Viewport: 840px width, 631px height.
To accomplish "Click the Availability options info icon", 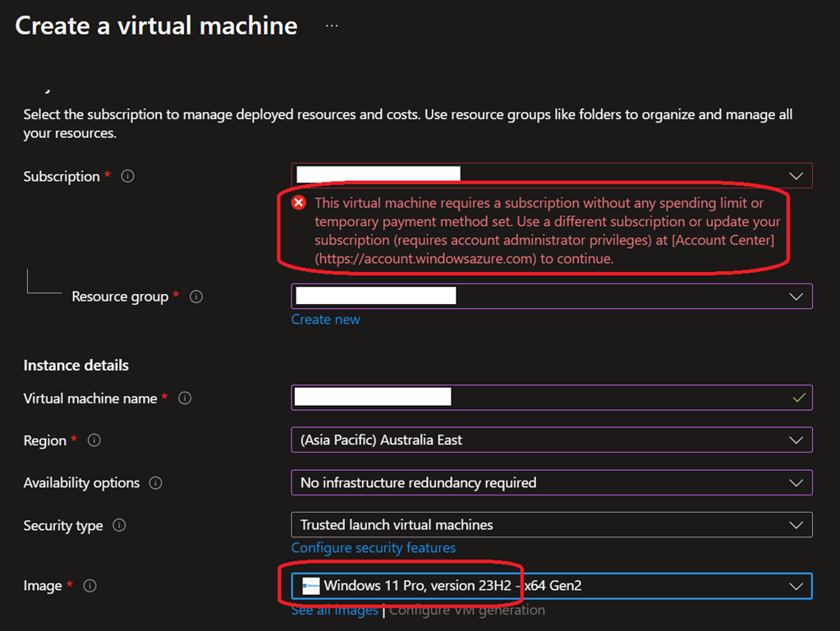I will pos(155,483).
